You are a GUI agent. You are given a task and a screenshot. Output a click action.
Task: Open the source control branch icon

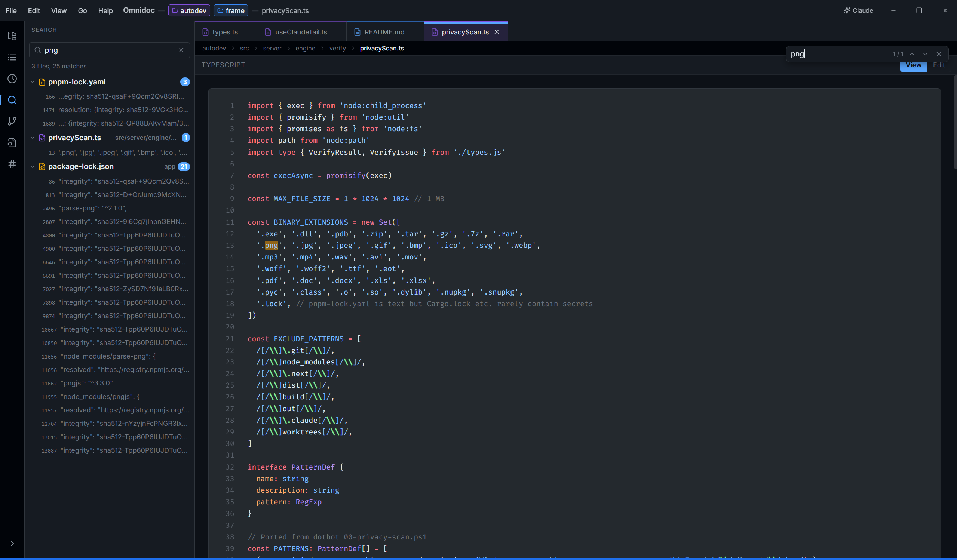(x=12, y=121)
